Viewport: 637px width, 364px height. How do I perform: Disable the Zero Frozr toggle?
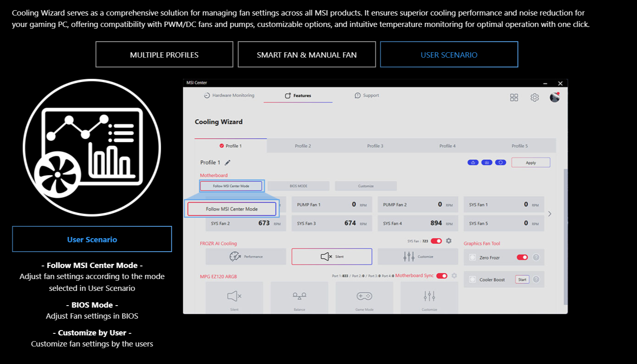coord(522,257)
